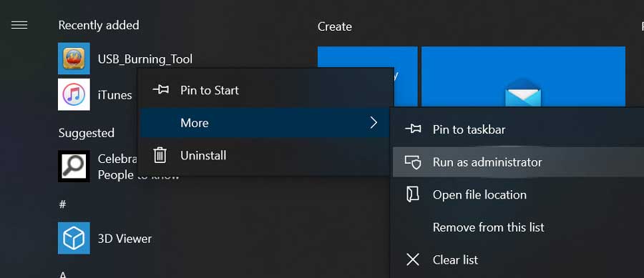
Task: Expand the More submenu chevron
Action: pos(374,123)
